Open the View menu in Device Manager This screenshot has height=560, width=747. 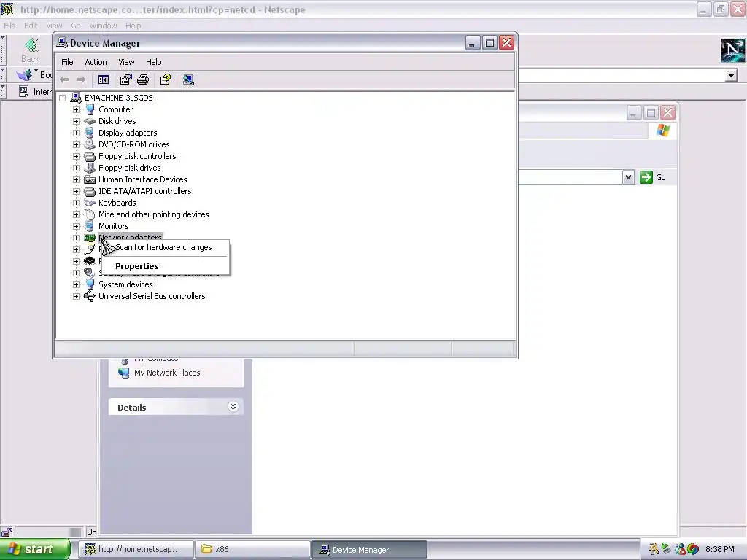(x=126, y=62)
